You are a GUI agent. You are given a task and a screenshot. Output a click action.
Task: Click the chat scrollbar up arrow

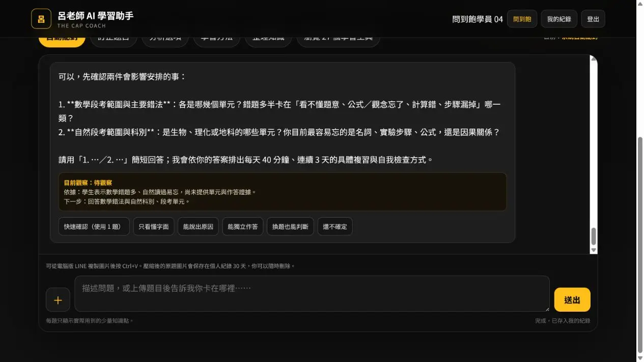click(x=593, y=58)
